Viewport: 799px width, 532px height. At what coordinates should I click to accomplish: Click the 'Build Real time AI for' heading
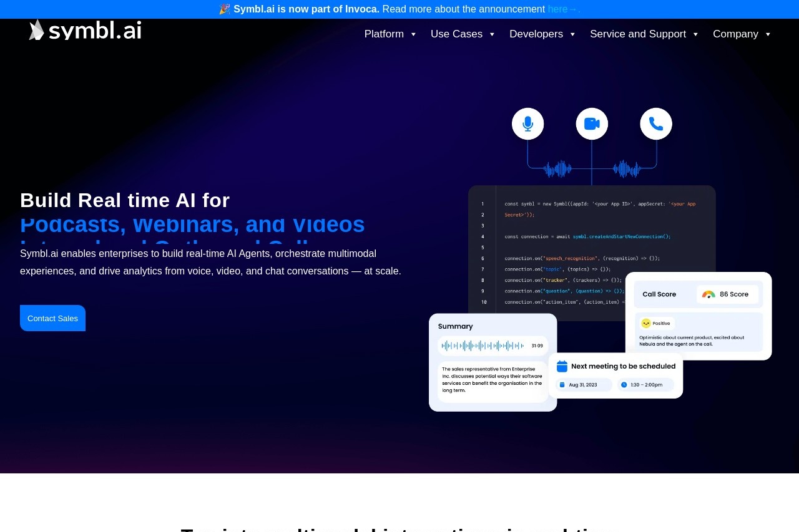pos(125,200)
